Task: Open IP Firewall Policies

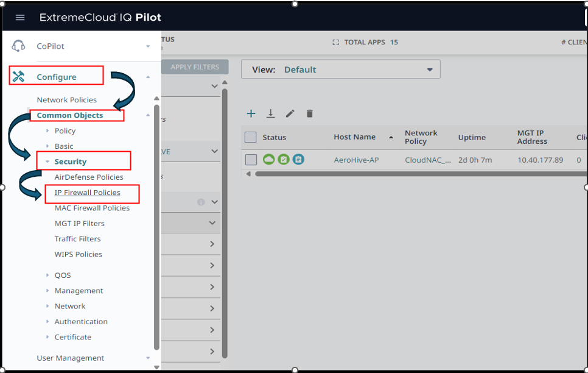Action: 88,193
